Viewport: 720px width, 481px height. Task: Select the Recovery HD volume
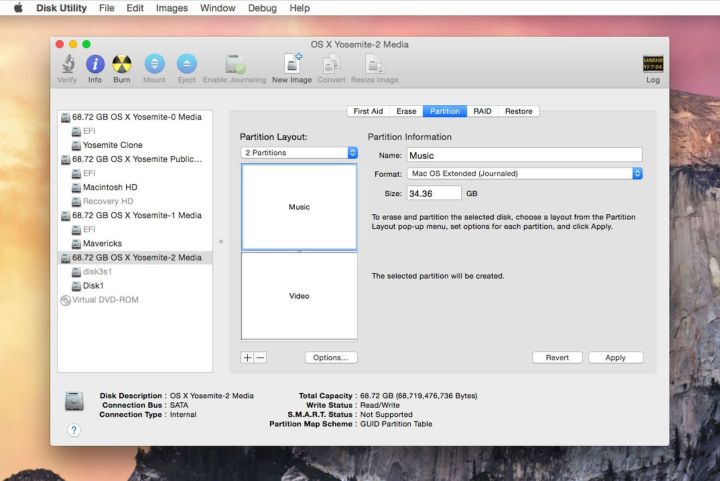(x=135, y=201)
